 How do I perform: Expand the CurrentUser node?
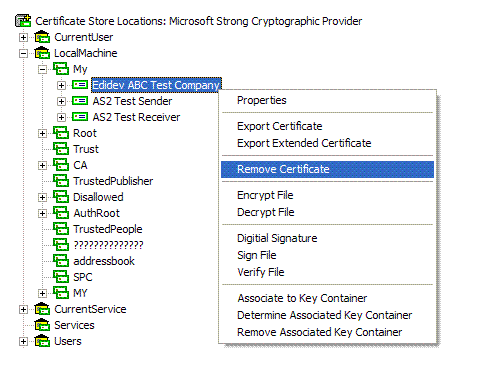pyautogui.click(x=23, y=37)
